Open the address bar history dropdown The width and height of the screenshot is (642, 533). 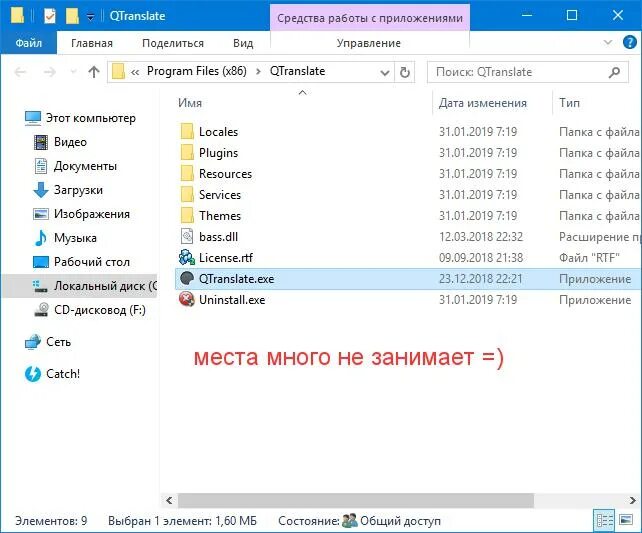(x=384, y=73)
